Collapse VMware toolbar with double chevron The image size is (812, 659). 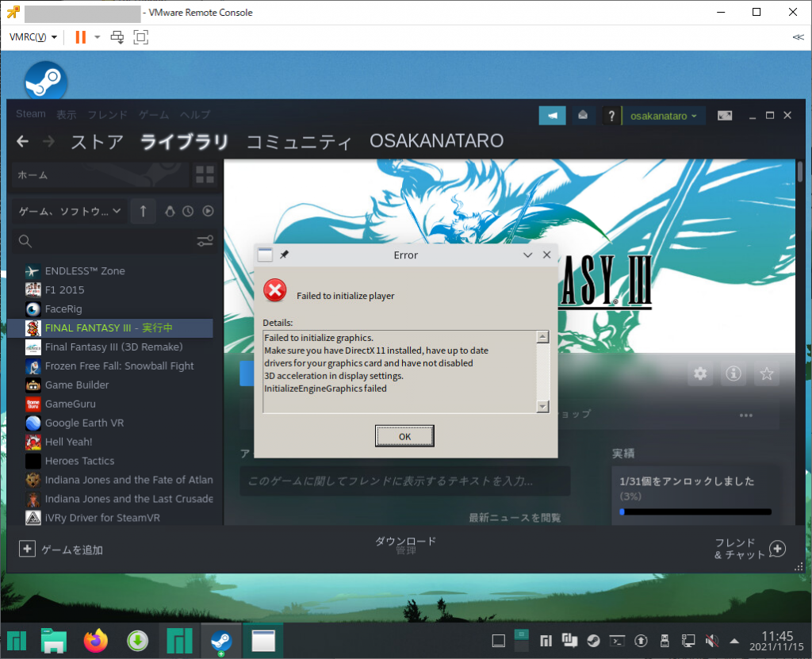click(x=798, y=36)
